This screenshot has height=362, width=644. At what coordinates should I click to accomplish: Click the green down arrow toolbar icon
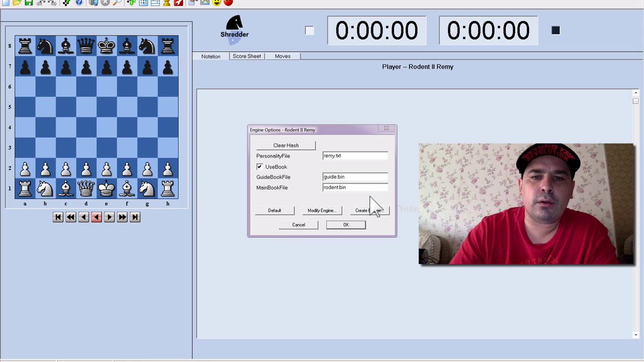131,3
